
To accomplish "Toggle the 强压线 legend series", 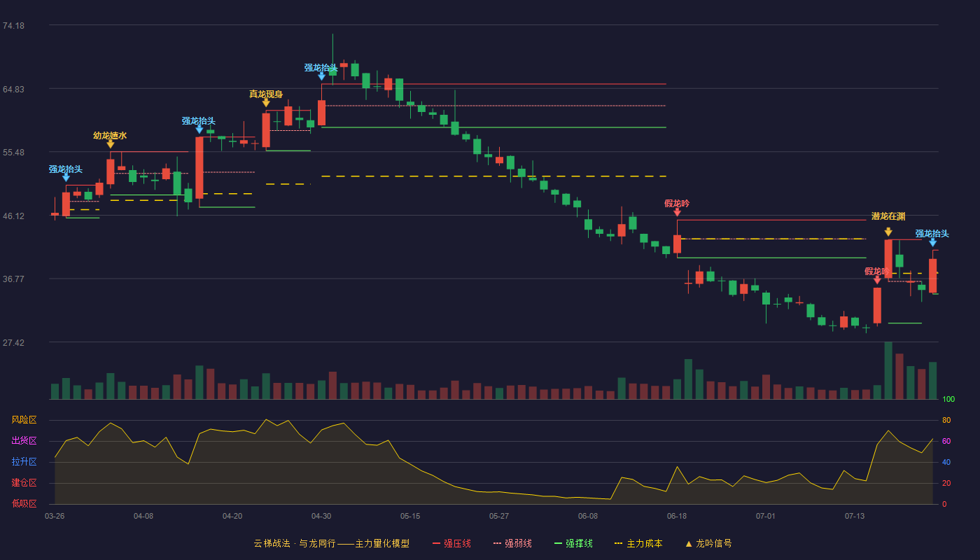I will pos(451,543).
